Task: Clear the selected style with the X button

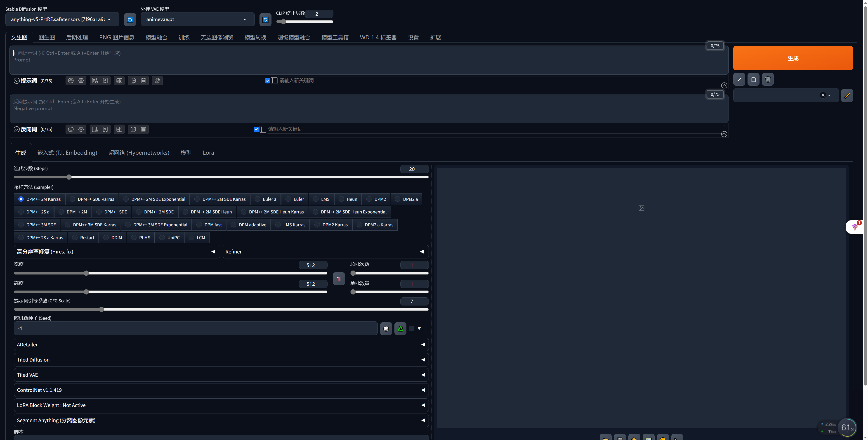Action: (x=823, y=95)
